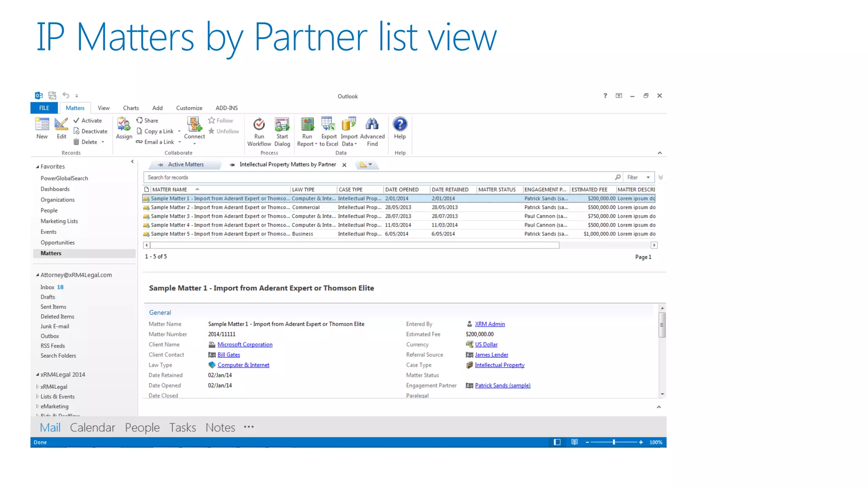Image resolution: width=868 pixels, height=488 pixels.
Task: Open Computer & Internet law type link
Action: click(243, 365)
